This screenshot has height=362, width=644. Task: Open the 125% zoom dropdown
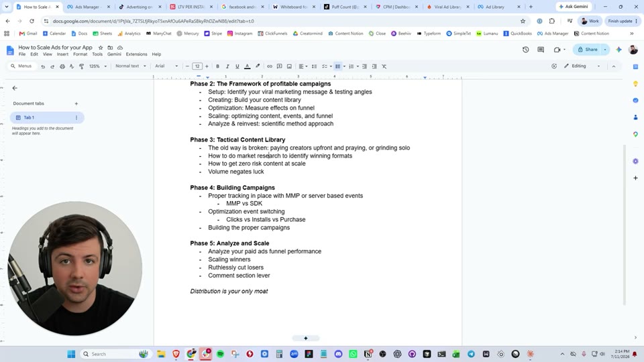[98, 66]
